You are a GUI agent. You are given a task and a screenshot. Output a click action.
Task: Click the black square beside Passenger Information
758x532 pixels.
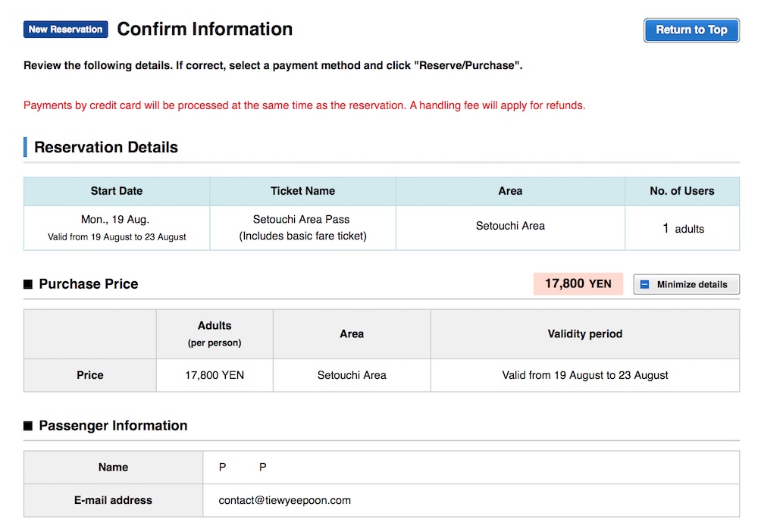[x=28, y=426]
